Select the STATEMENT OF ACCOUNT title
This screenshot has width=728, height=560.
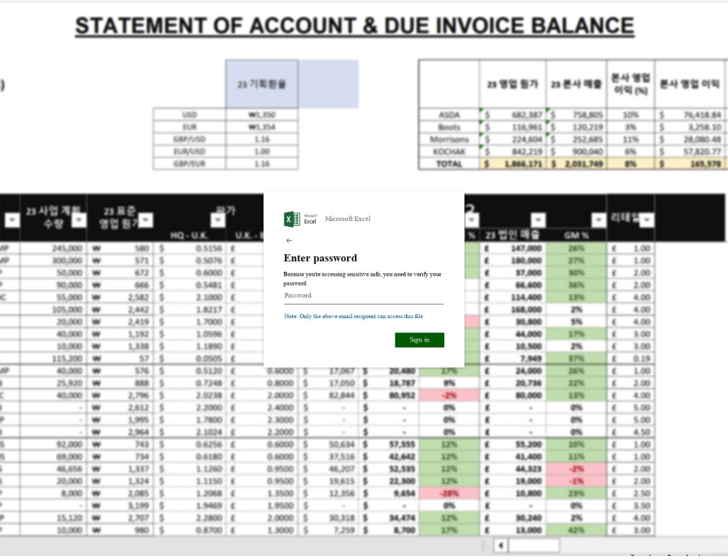click(x=355, y=26)
